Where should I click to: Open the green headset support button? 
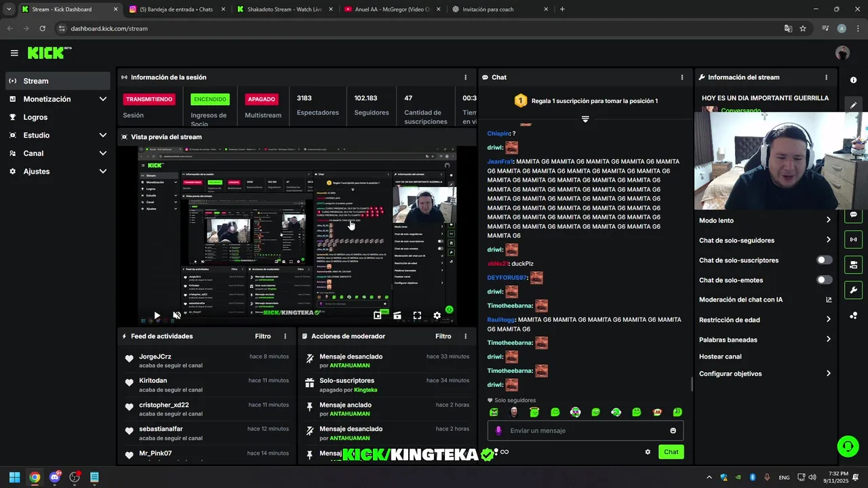click(x=848, y=446)
